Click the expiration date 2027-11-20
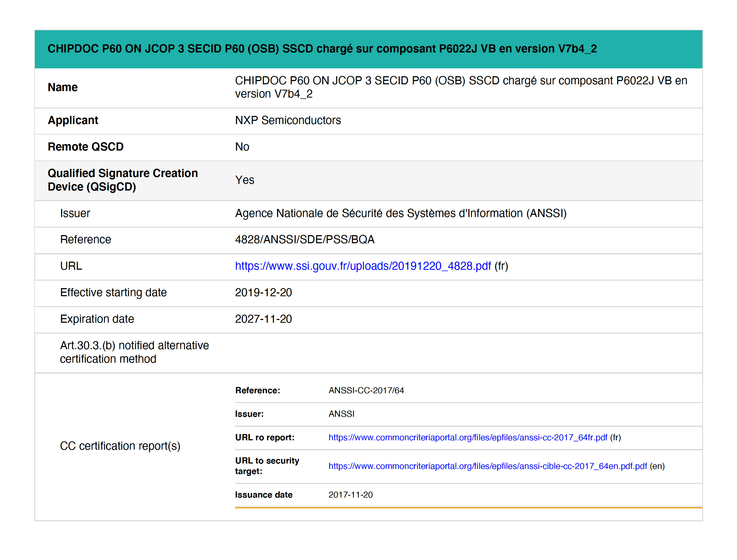Screen dimensions: 737x560 pyautogui.click(x=263, y=319)
